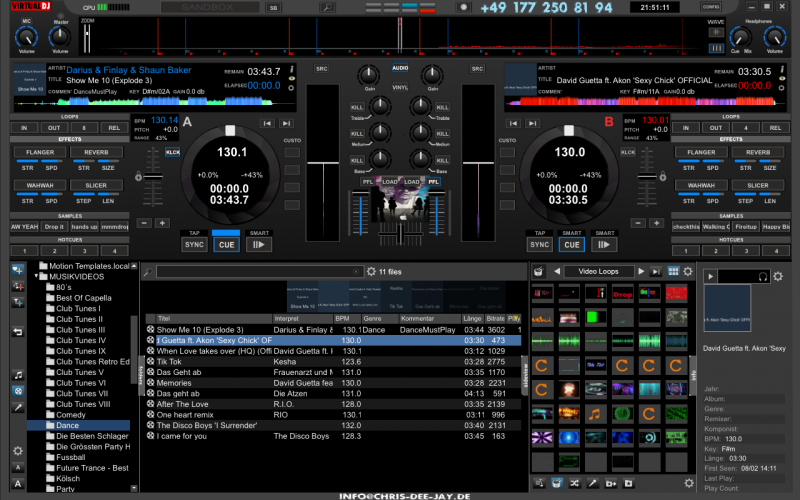The height and width of the screenshot is (500, 800).
Task: Click the video reel filter icon in the sidebar
Action: coord(17,391)
